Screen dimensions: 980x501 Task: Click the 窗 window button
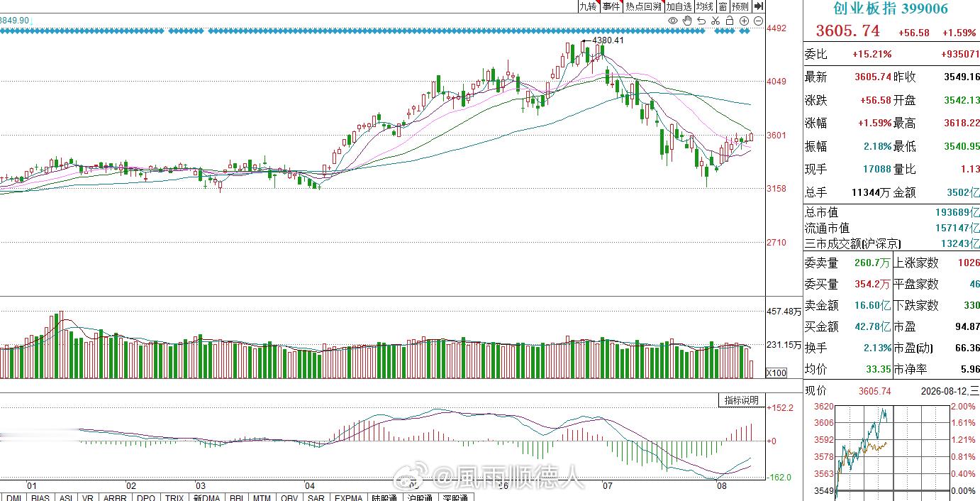click(x=723, y=6)
